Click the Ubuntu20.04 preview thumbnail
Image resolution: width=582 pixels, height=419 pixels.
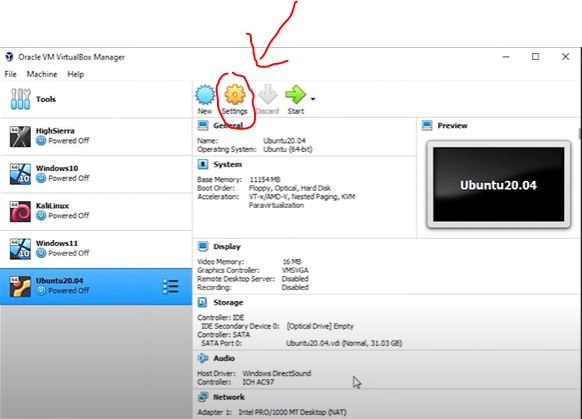coord(498,184)
